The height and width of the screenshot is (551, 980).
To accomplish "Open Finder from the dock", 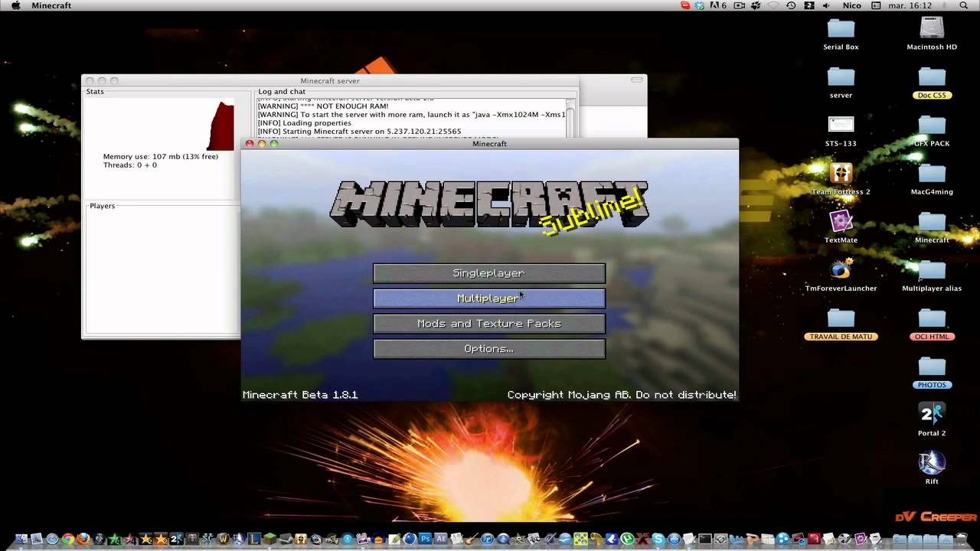I will click(x=21, y=539).
